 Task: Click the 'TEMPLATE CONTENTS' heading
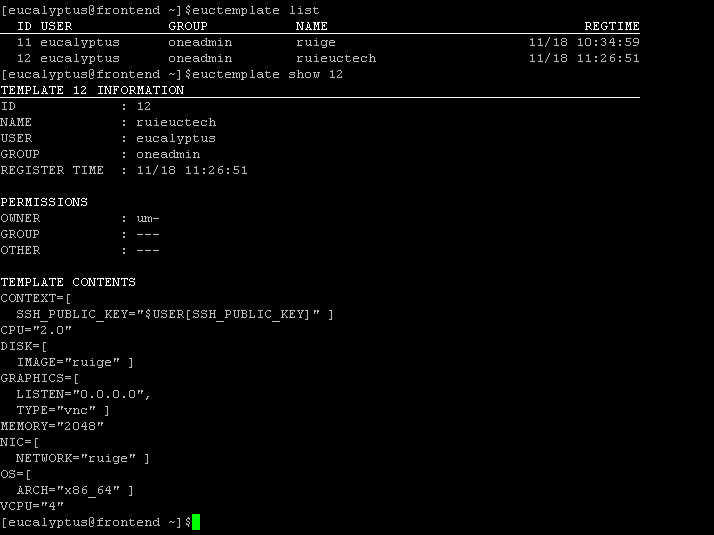click(x=68, y=282)
